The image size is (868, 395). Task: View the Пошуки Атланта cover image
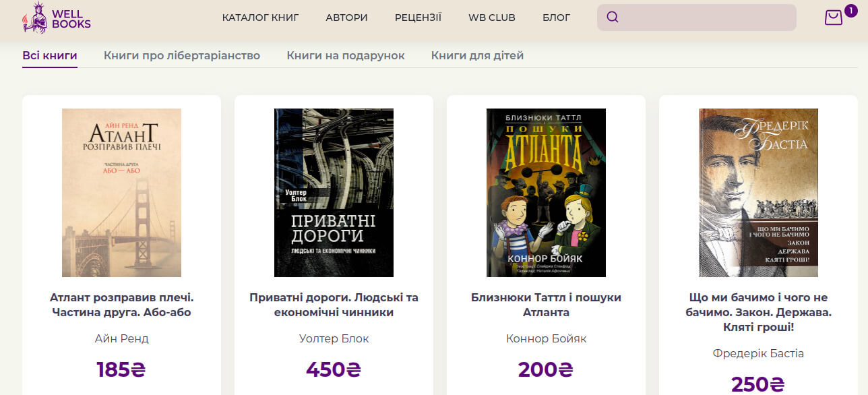(x=546, y=193)
